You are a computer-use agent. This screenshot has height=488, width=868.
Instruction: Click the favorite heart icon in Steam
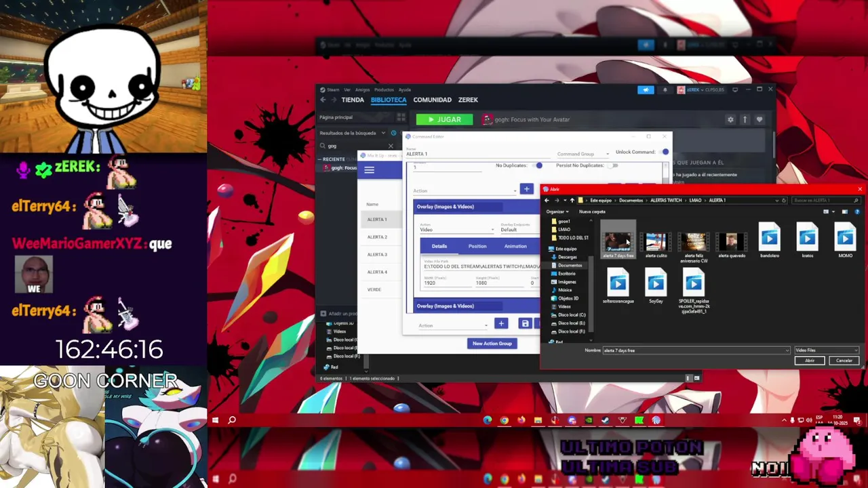759,119
